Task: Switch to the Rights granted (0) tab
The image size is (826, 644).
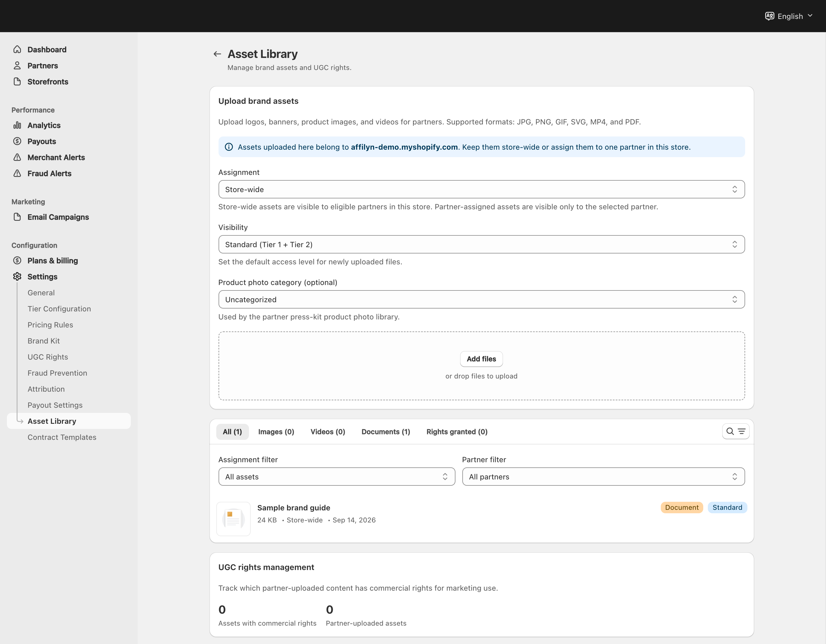Action: point(457,432)
